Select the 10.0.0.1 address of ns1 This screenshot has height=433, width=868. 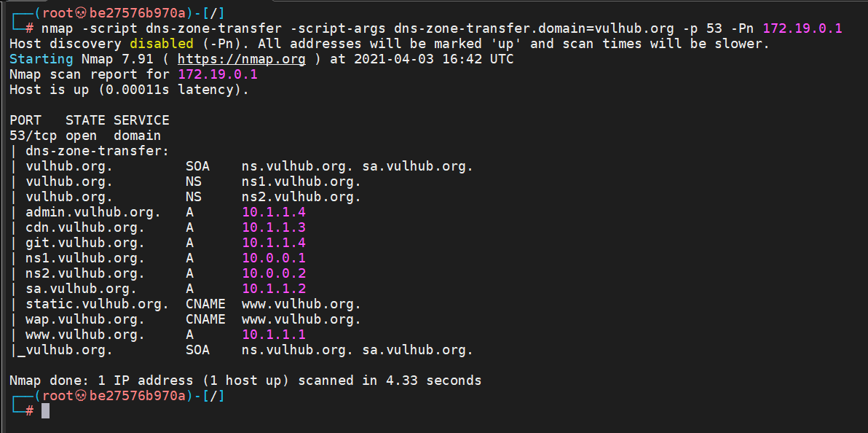click(274, 258)
